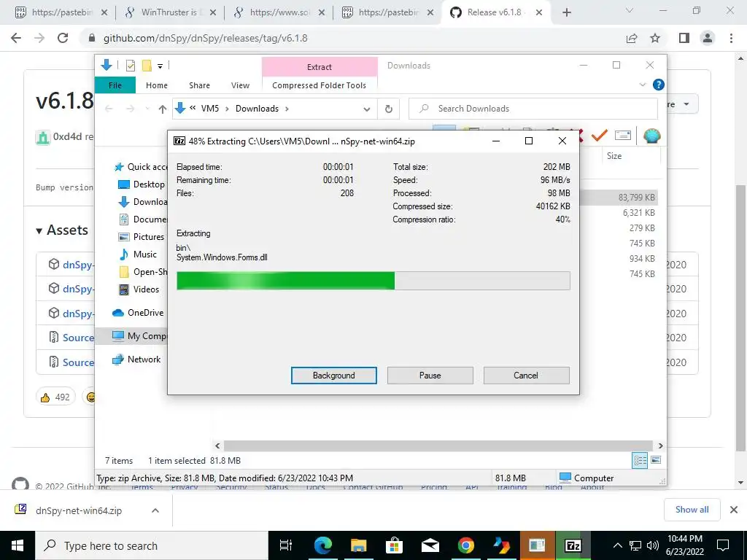Click the Rename field toolbar icon
The width and height of the screenshot is (747, 560).
click(623, 136)
